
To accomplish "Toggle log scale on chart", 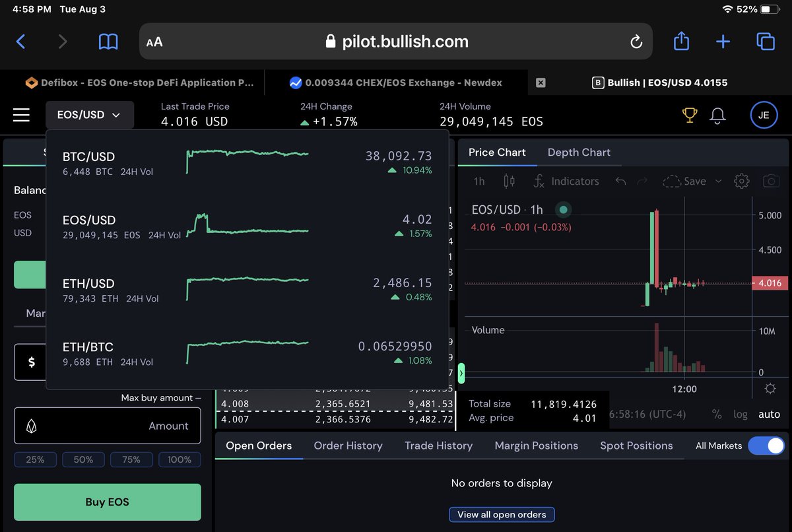I will 741,415.
